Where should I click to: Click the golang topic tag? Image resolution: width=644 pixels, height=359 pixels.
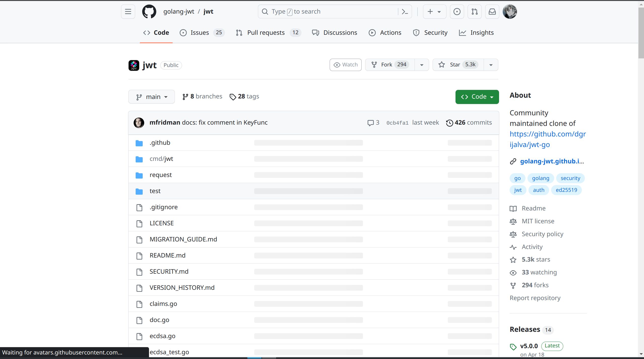tap(541, 178)
